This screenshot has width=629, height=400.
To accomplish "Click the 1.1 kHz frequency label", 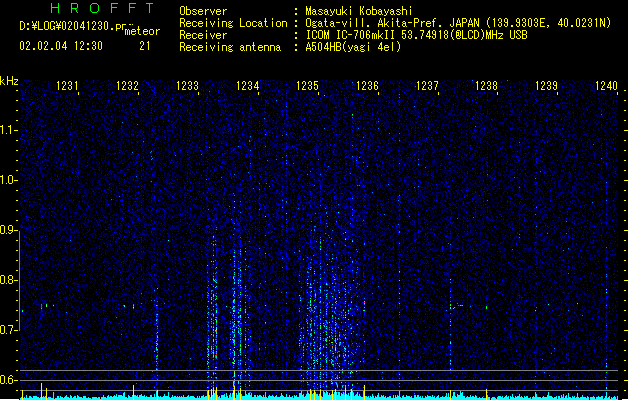I will [9, 130].
